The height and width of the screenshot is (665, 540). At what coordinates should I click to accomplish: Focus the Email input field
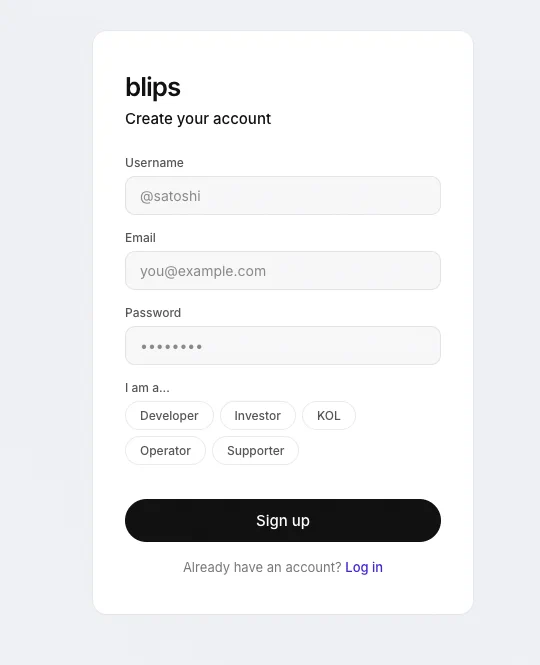pos(283,271)
